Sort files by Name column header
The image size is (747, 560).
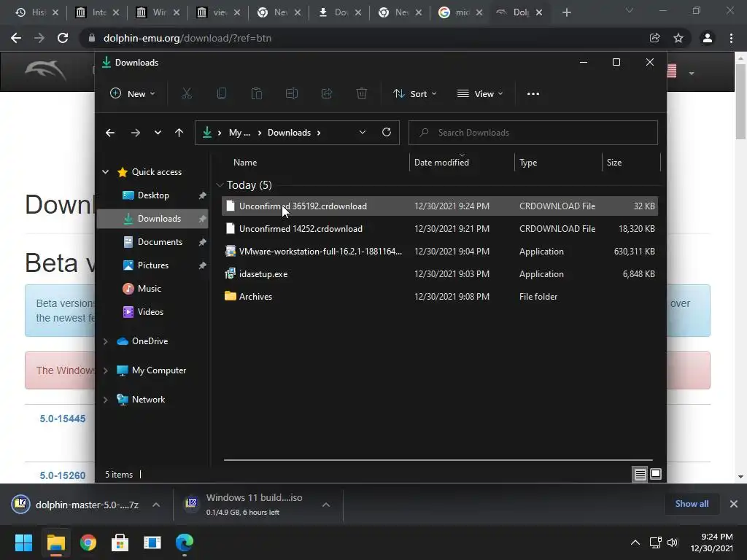(x=245, y=163)
